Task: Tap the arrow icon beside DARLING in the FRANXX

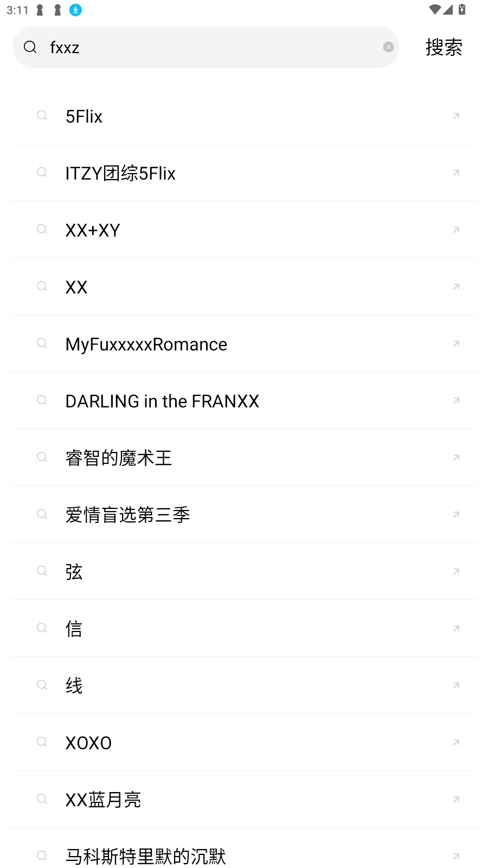Action: point(456,401)
